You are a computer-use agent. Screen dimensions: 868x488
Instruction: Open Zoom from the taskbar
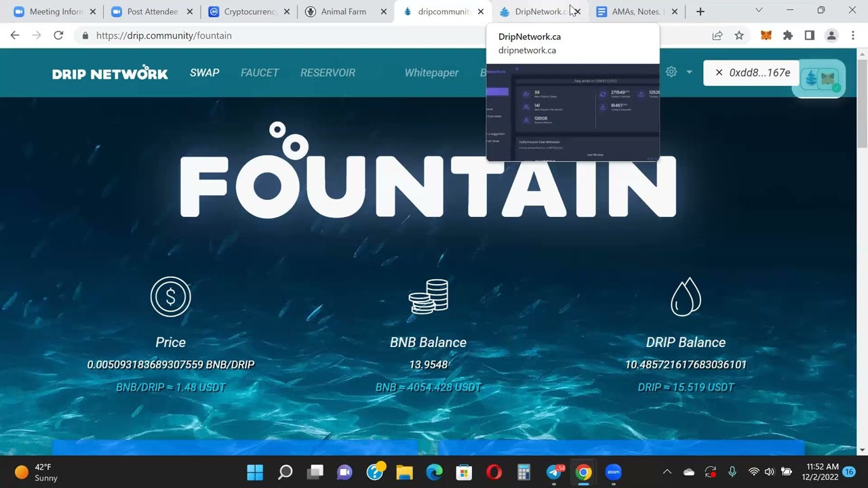click(x=613, y=472)
